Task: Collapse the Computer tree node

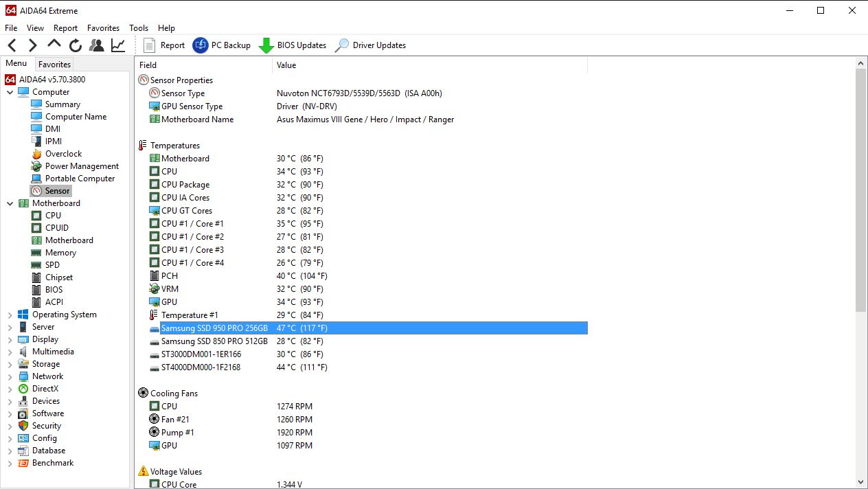Action: point(10,92)
